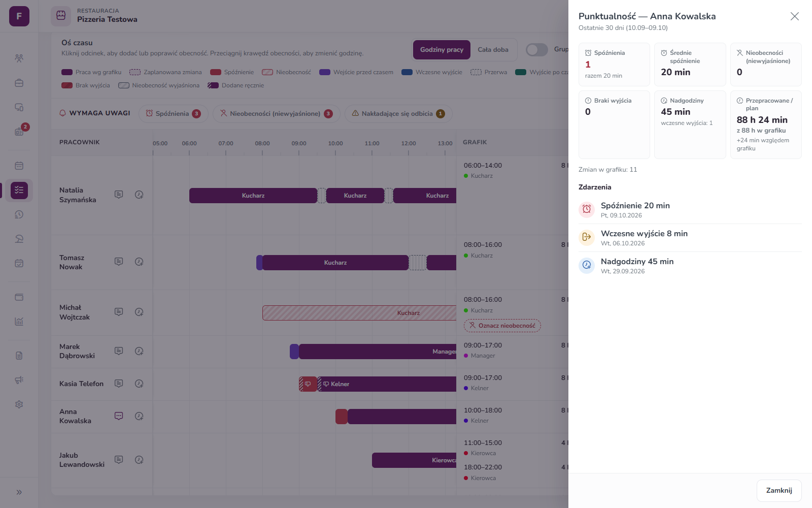The height and width of the screenshot is (508, 812).
Task: Click the Nadgodziny stat card in panel
Action: [690, 124]
